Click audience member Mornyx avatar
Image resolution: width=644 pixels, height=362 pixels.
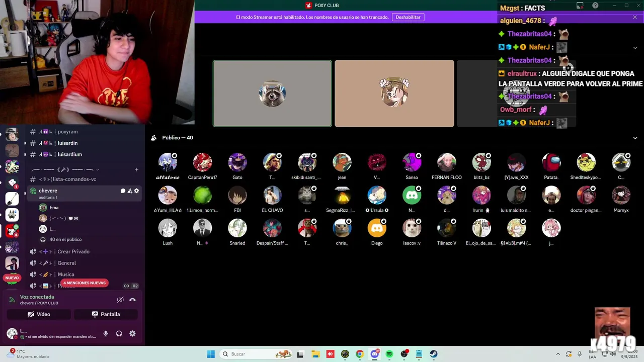tap(621, 196)
